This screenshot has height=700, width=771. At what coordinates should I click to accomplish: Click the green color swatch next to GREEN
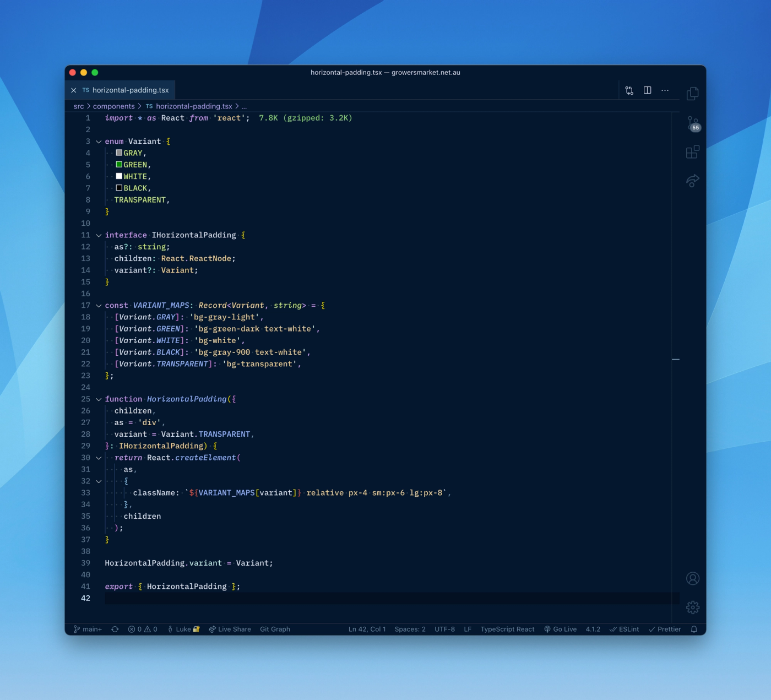(118, 164)
